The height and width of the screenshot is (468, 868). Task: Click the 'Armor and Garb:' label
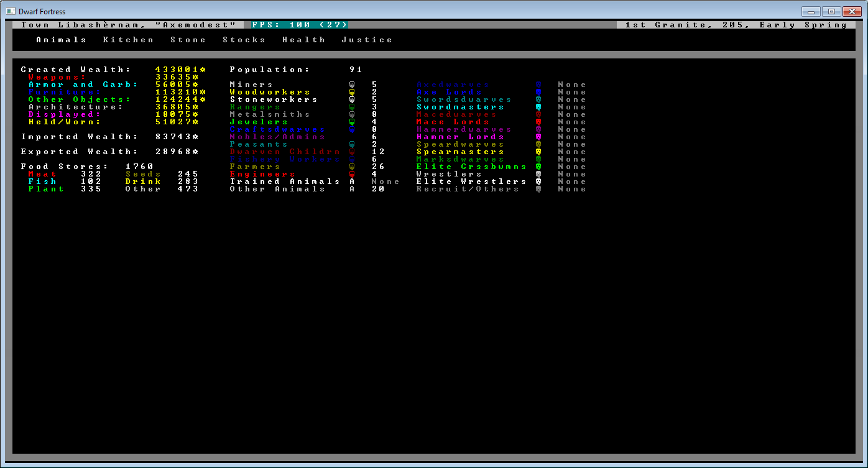point(84,85)
